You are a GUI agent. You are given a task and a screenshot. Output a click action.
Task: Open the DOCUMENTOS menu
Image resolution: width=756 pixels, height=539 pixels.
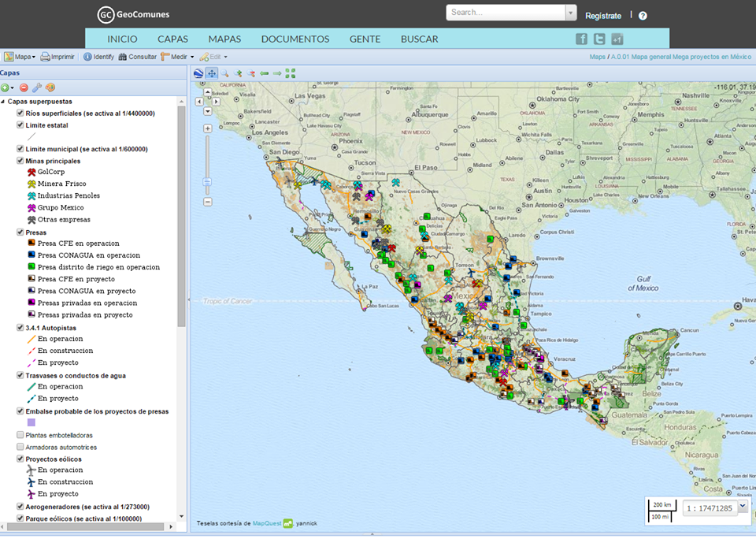tap(295, 39)
